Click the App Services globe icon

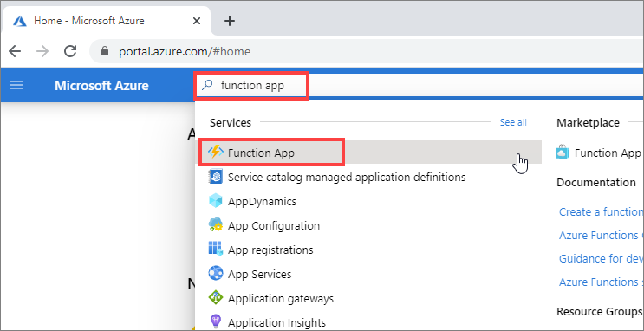[x=216, y=273]
